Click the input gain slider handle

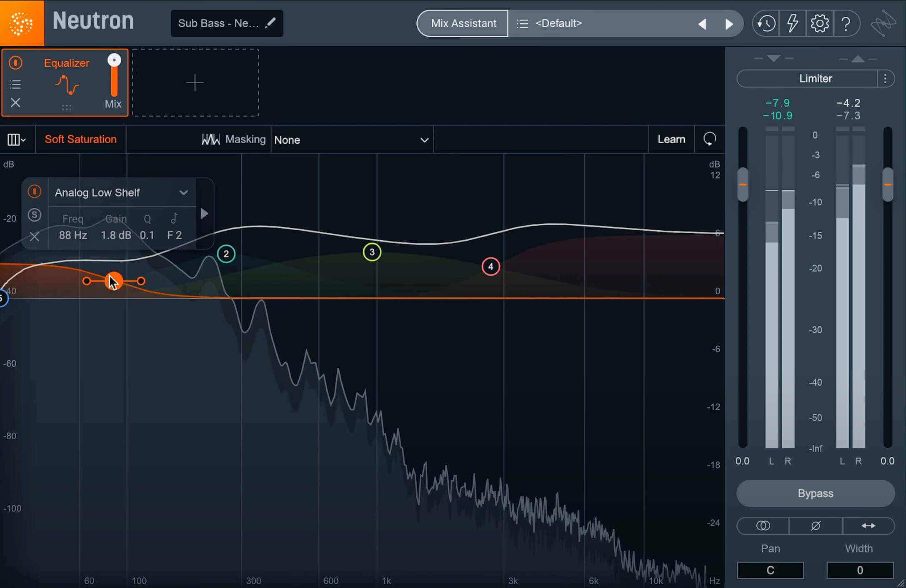[743, 184]
